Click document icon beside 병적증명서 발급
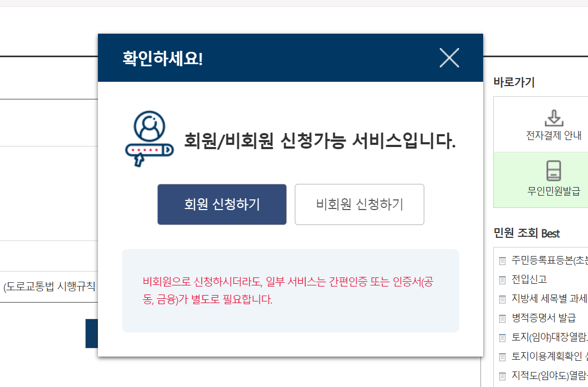 [x=502, y=319]
